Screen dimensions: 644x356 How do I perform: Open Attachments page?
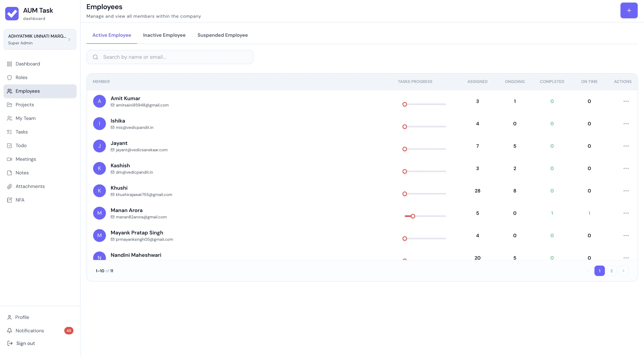[x=40, y=186]
